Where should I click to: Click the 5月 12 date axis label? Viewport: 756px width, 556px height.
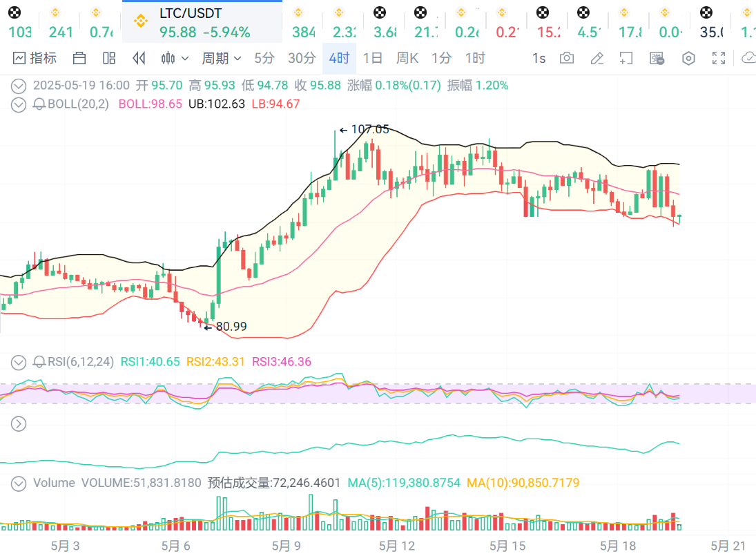pyautogui.click(x=397, y=546)
